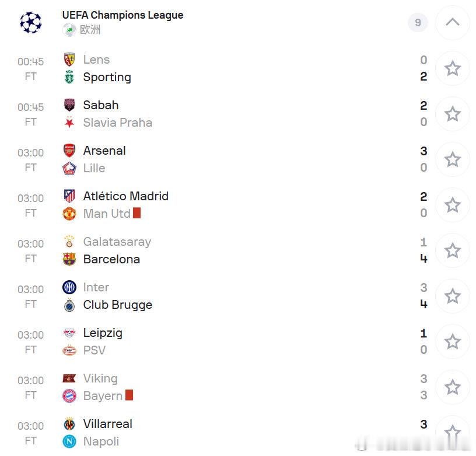The height and width of the screenshot is (456, 476).
Task: Favorite the Lens vs Sporting match
Action: 452,68
